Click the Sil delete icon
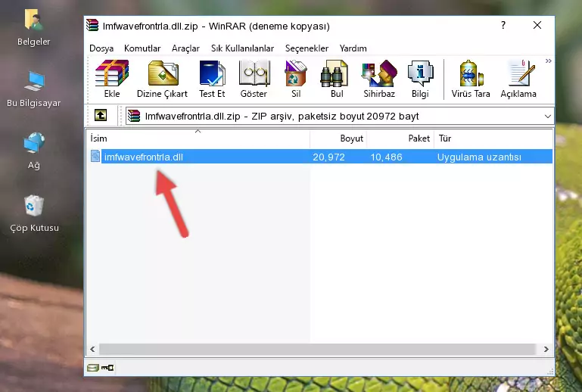 click(x=296, y=79)
